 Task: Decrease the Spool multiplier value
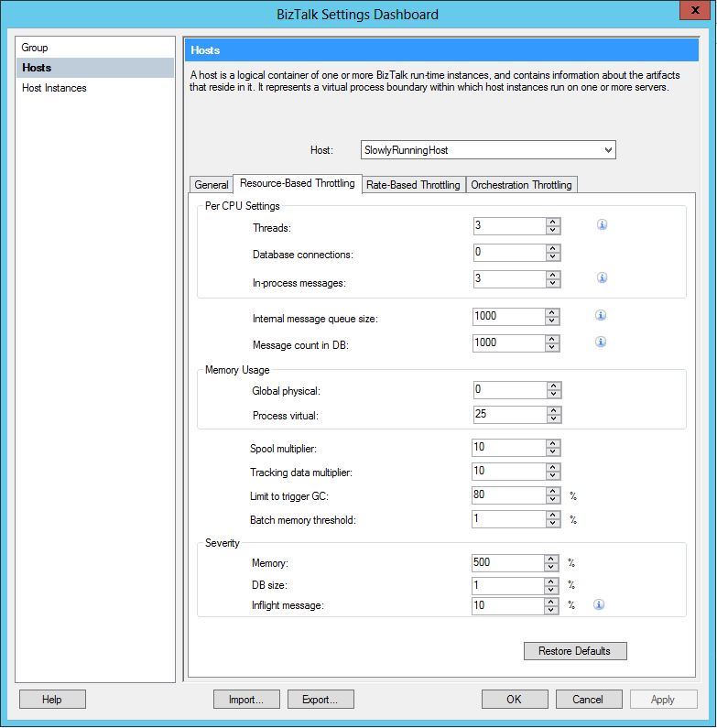pyautogui.click(x=552, y=451)
